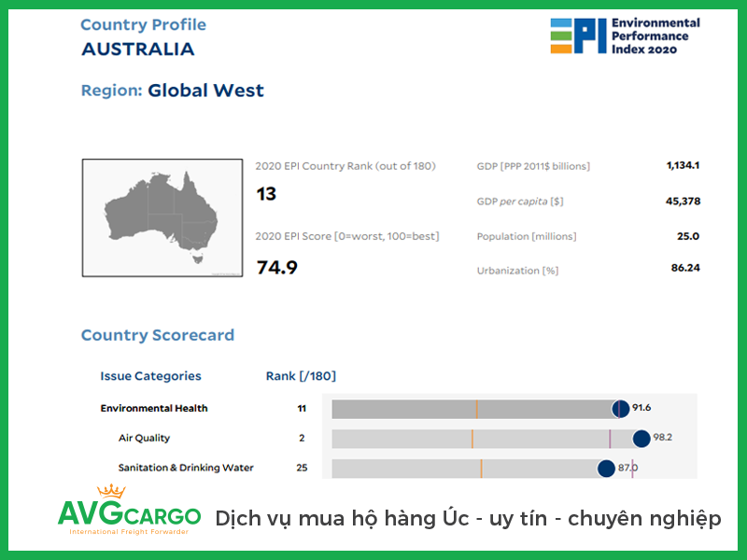Open the Australia map thumbnail
The image size is (747, 560).
[x=162, y=217]
